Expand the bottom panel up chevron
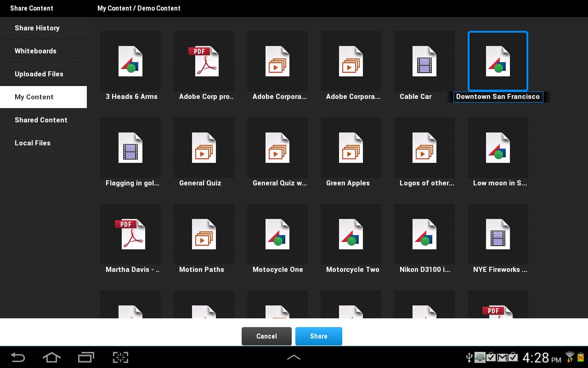This screenshot has height=368, width=588. pyautogui.click(x=294, y=357)
